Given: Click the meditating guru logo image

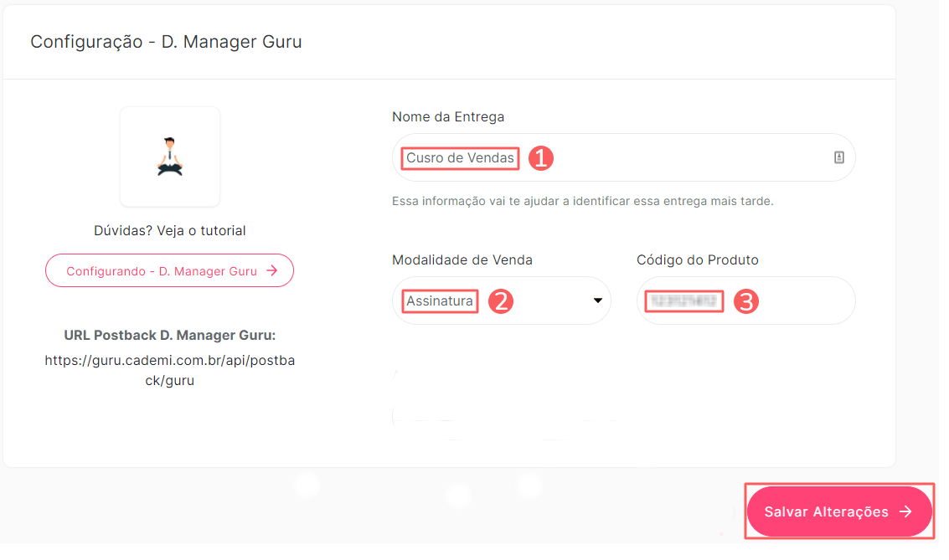Looking at the screenshot, I should (x=170, y=157).
